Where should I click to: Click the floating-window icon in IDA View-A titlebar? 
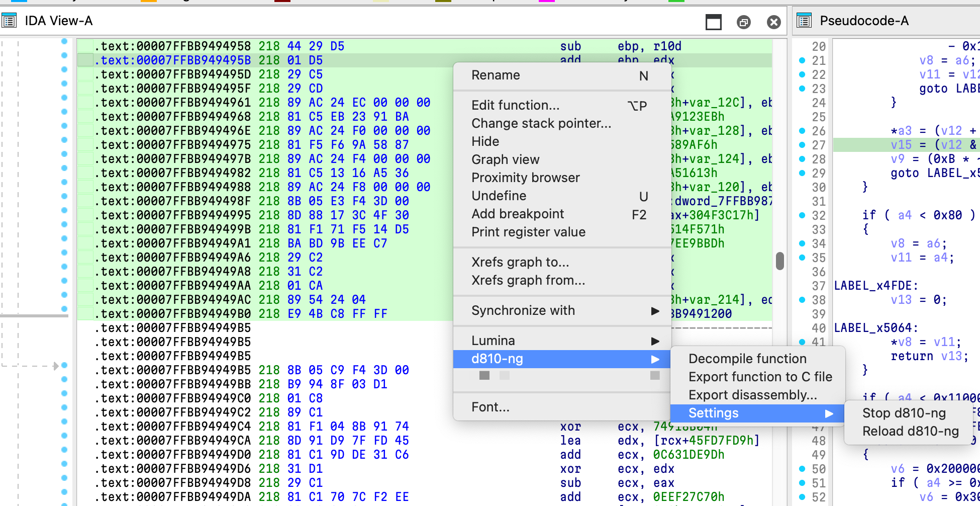[x=744, y=22]
